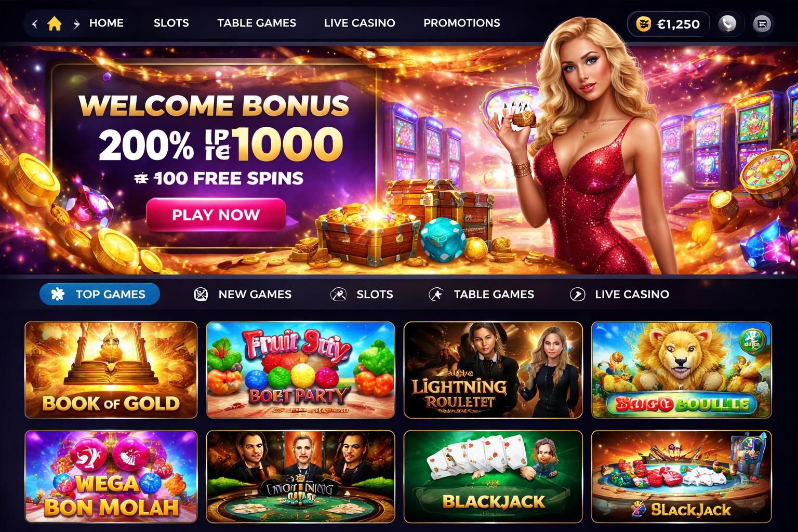Go forward with the right arrow
This screenshot has height=532, width=798.
(76, 23)
